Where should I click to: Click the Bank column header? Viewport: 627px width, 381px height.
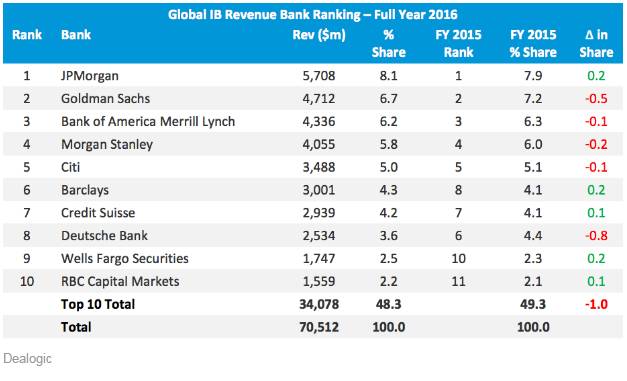(x=76, y=35)
